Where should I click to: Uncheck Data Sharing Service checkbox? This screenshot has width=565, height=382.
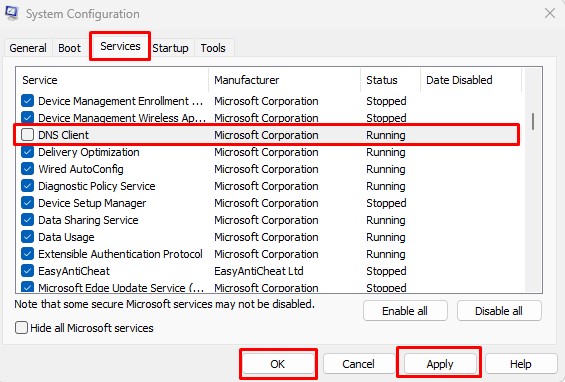click(x=27, y=219)
